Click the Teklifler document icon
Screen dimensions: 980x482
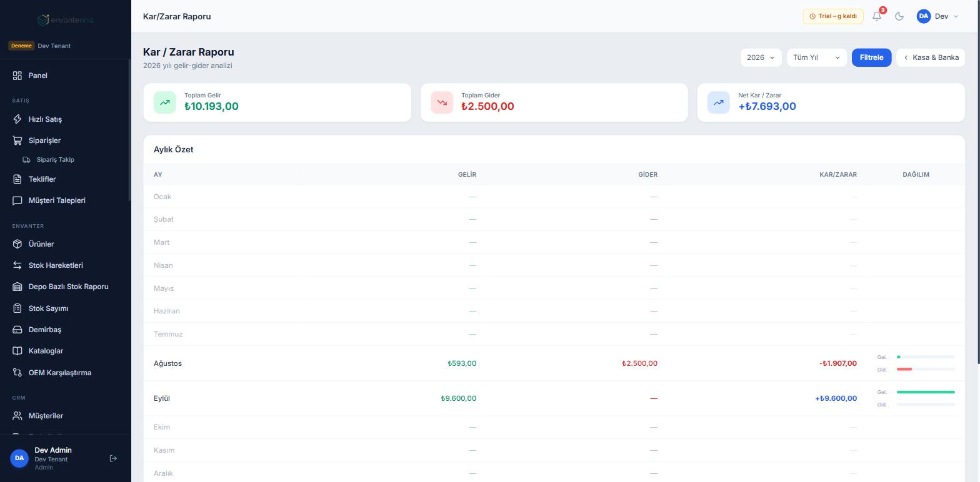click(17, 179)
